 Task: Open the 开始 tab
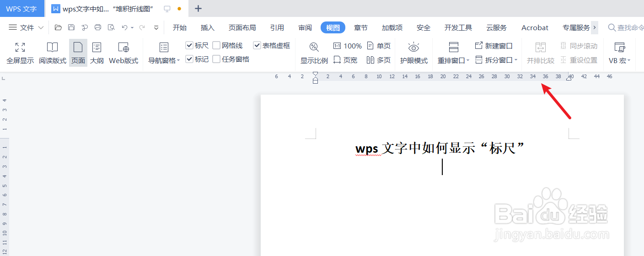180,27
